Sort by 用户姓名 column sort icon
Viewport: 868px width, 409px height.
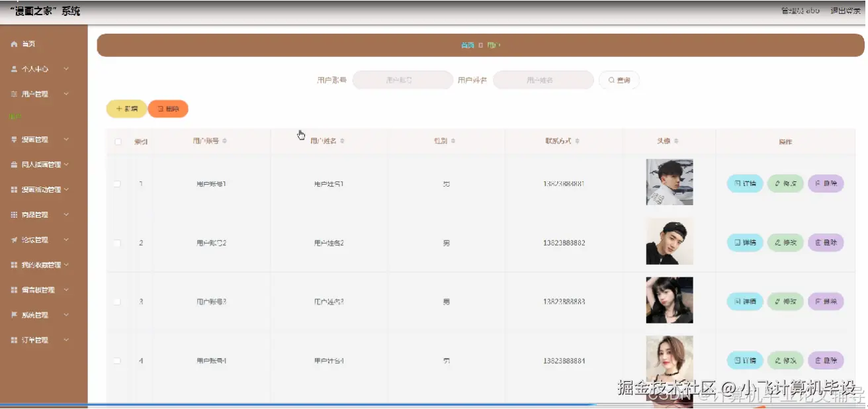[x=342, y=141]
